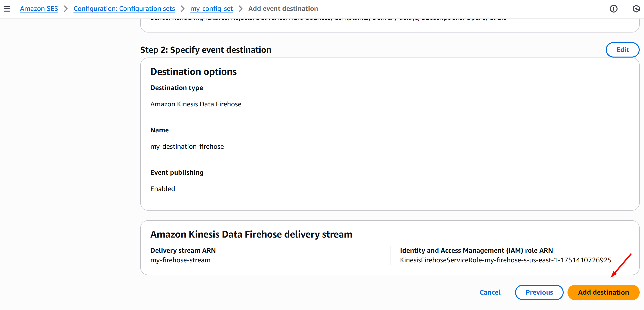Click the Previous button

539,292
